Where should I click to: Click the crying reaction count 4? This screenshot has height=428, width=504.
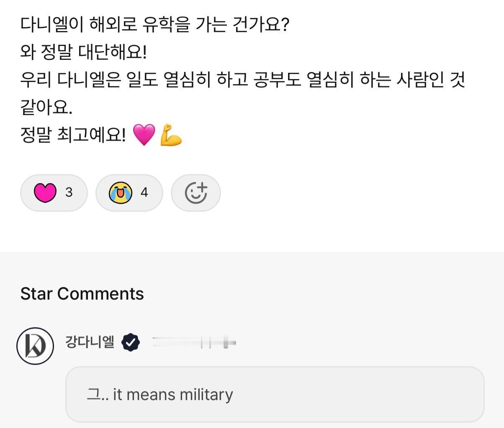tap(144, 192)
